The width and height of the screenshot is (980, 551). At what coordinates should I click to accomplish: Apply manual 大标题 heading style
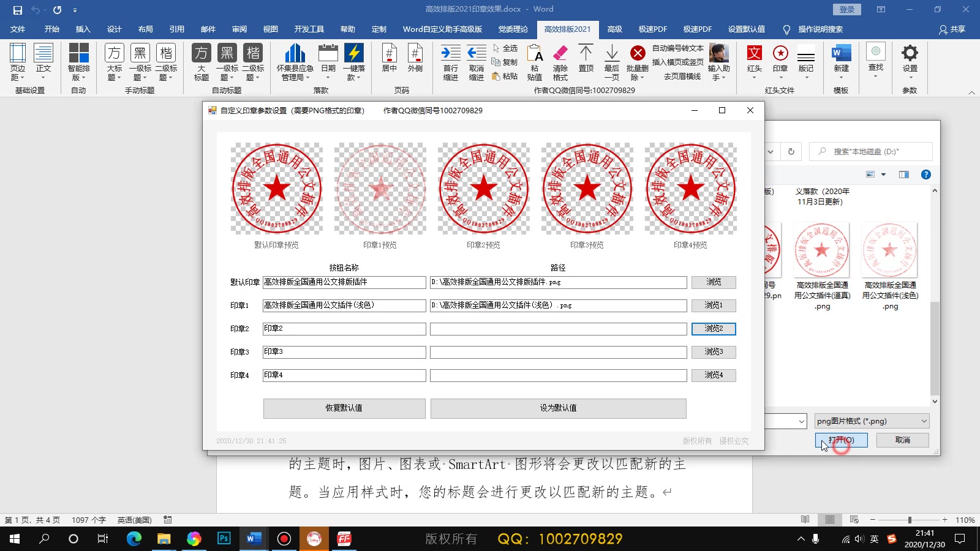click(x=115, y=62)
